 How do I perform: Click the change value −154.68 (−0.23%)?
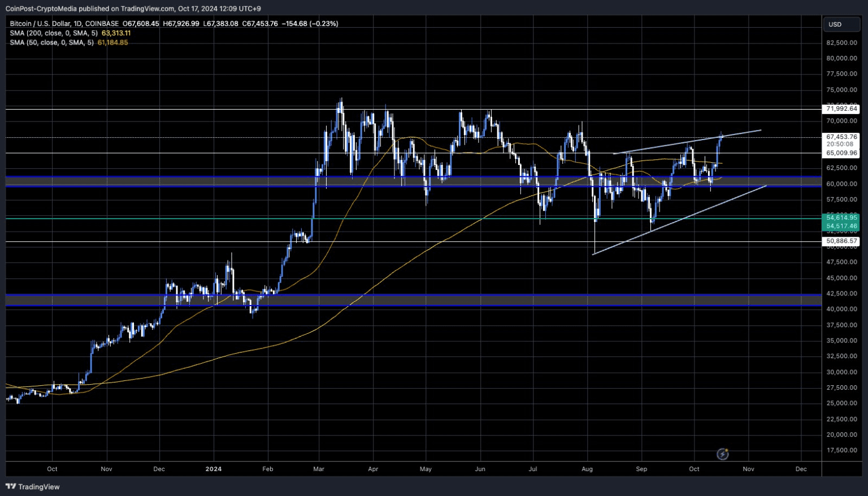pyautogui.click(x=310, y=24)
